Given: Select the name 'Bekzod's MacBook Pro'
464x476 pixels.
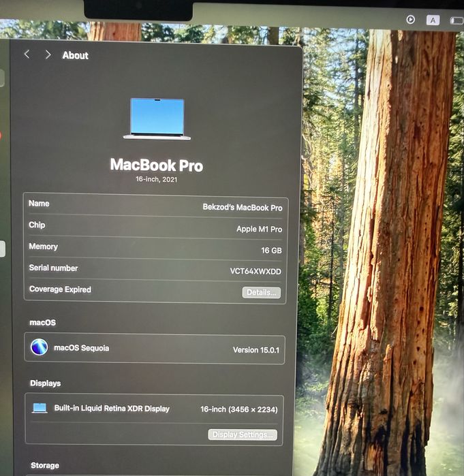Looking at the screenshot, I should click(243, 208).
